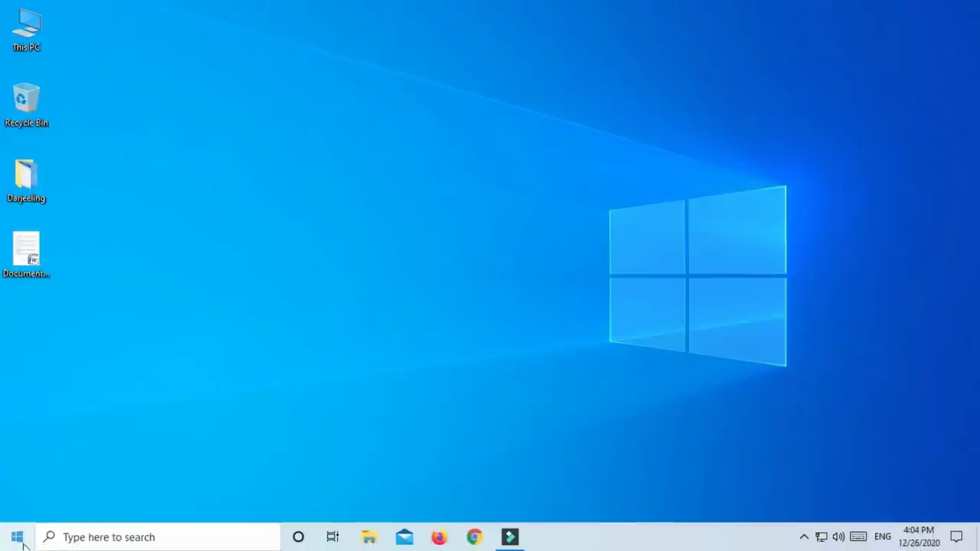Click the ENG language indicator

coord(883,536)
